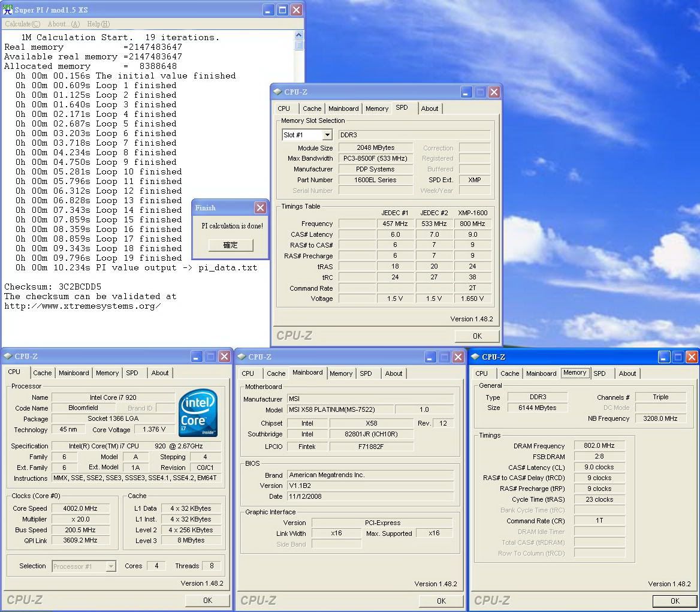
Task: Click the QPI Link 3609.2 MHz value
Action: click(80, 540)
